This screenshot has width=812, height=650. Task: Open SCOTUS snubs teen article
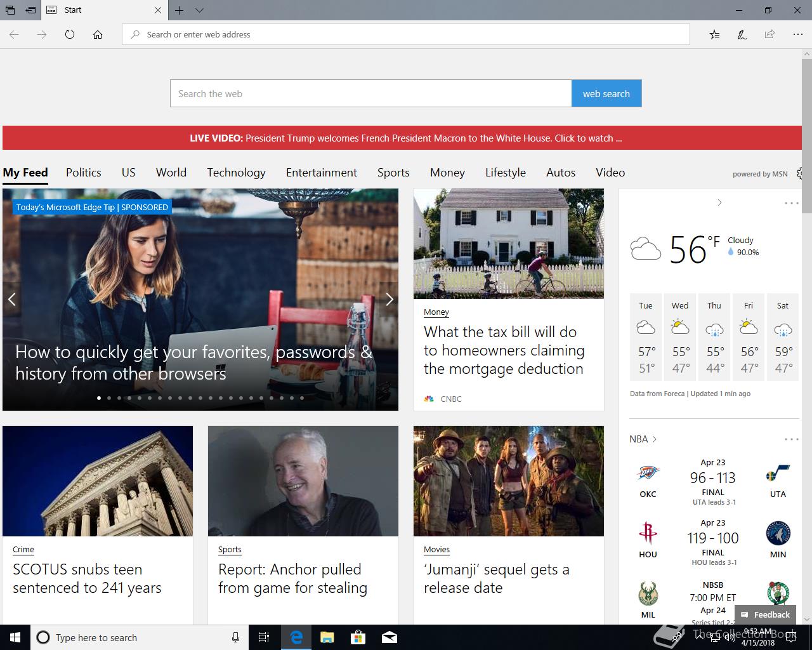(87, 578)
